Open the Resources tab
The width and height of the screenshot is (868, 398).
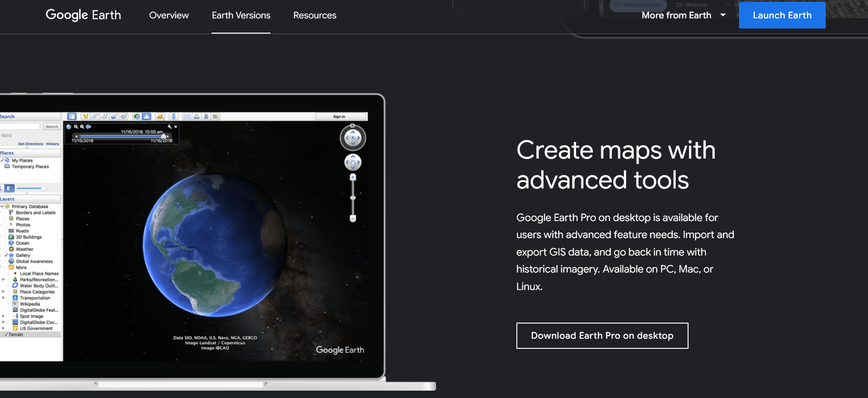click(315, 15)
